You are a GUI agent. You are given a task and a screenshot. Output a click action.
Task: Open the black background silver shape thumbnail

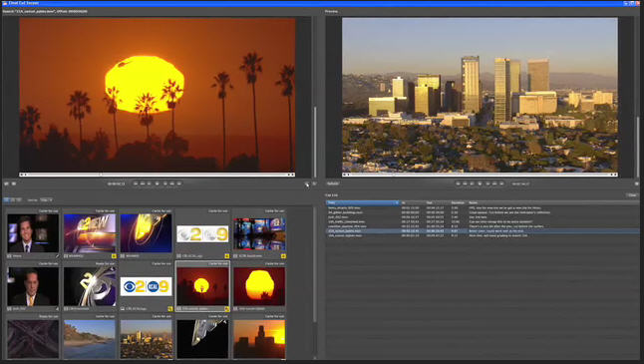(202, 339)
